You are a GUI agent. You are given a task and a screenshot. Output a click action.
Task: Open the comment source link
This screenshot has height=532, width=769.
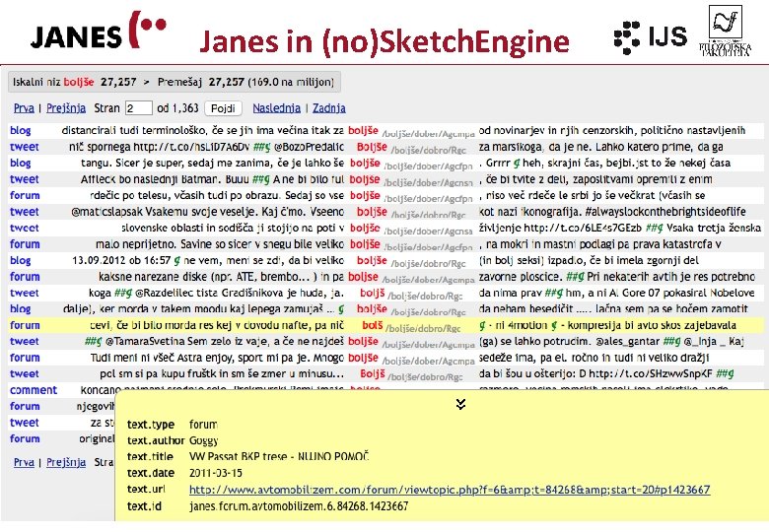click(x=34, y=390)
